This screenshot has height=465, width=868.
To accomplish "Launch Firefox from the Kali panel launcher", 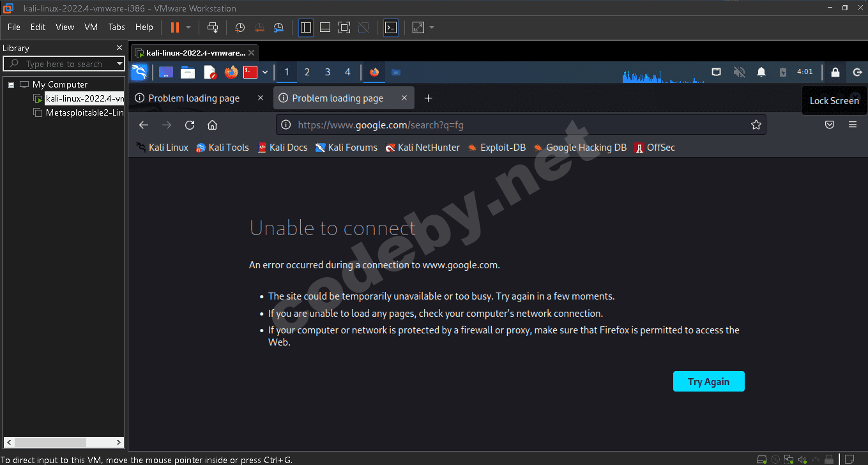I will (x=231, y=72).
